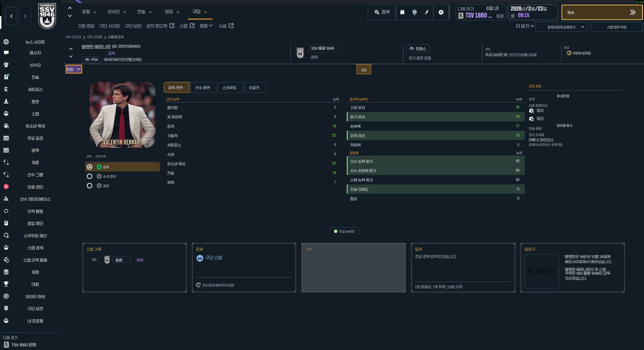
Task: Switch to the 스카우트 tab
Action: click(230, 87)
